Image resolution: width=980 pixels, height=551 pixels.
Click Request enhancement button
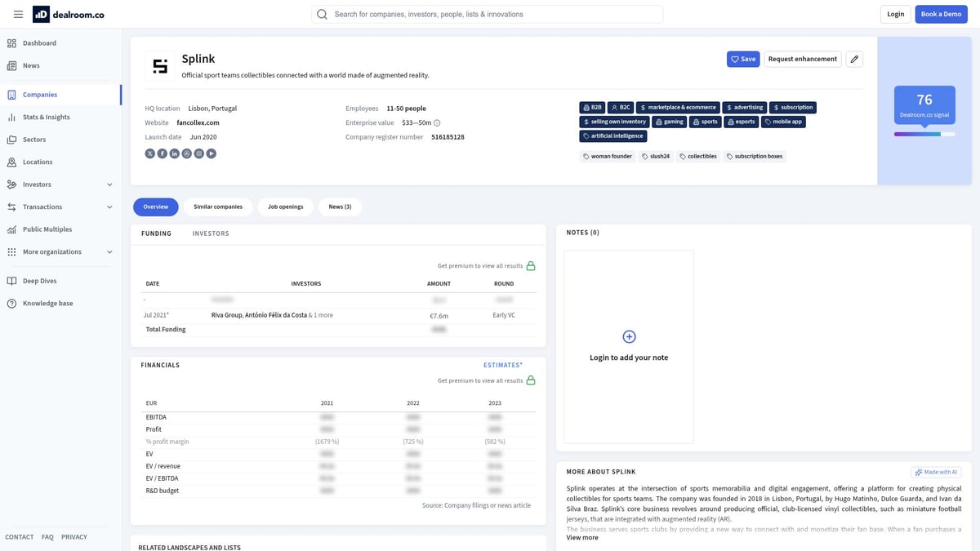pos(803,59)
